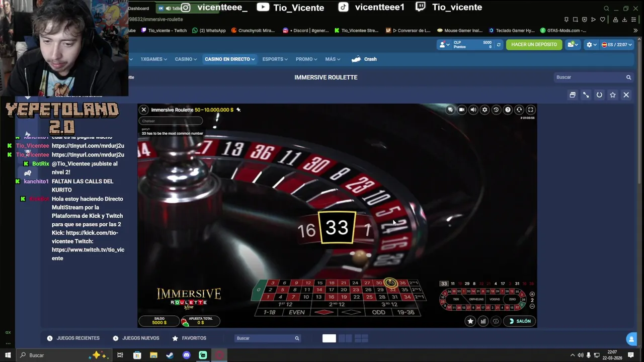Image resolution: width=644 pixels, height=362 pixels.
Task: Open live support headset icon
Action: (519, 110)
